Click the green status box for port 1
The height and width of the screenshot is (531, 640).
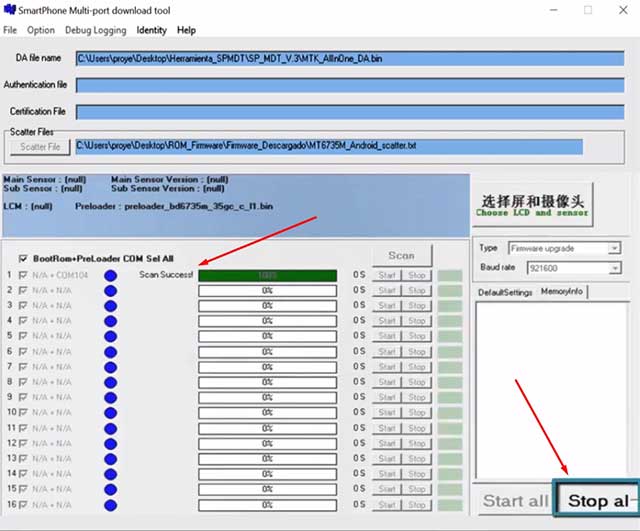click(x=450, y=275)
